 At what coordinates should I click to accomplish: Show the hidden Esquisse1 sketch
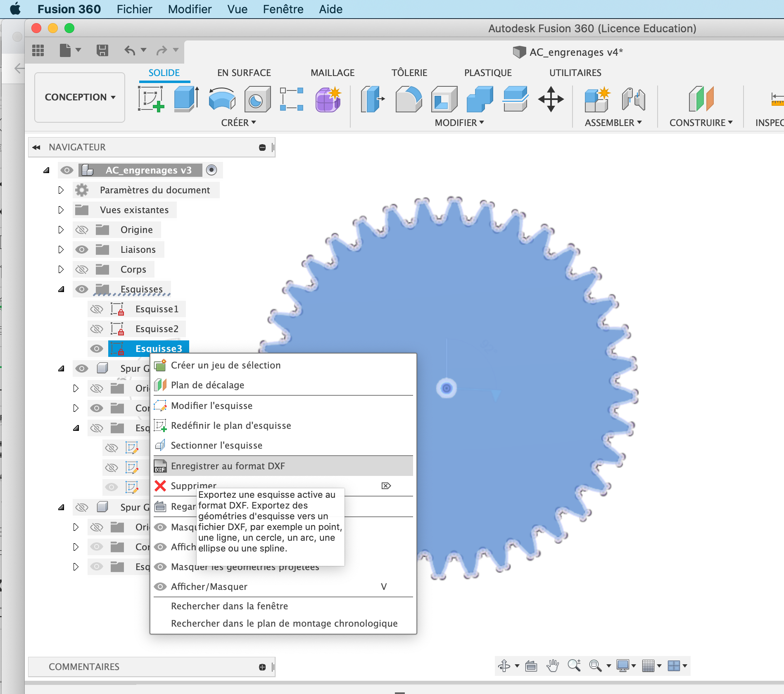(x=97, y=309)
